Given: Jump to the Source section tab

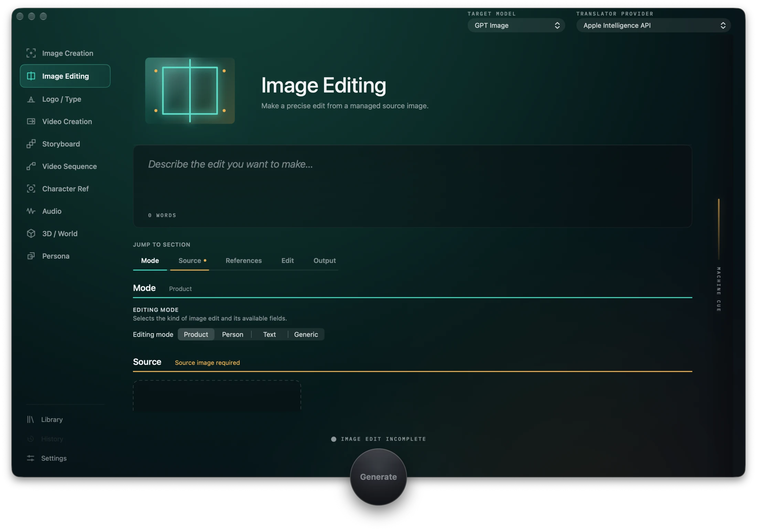Looking at the screenshot, I should pos(190,260).
